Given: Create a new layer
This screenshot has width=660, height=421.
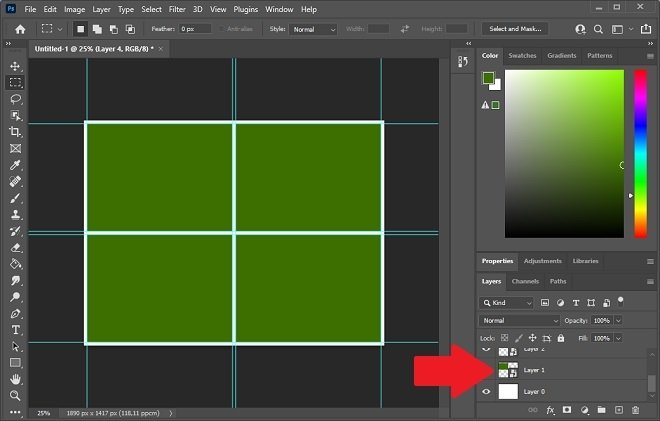Looking at the screenshot, I should pos(619,410).
